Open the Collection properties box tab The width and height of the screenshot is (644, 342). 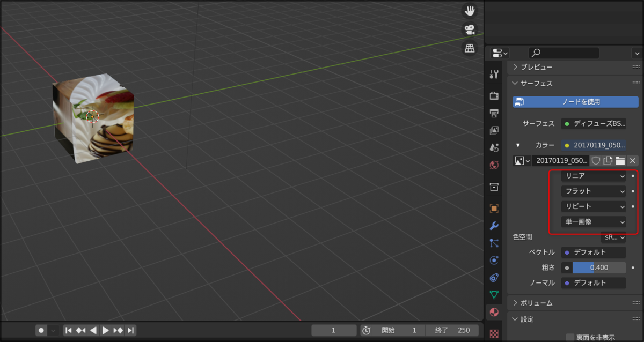(494, 187)
